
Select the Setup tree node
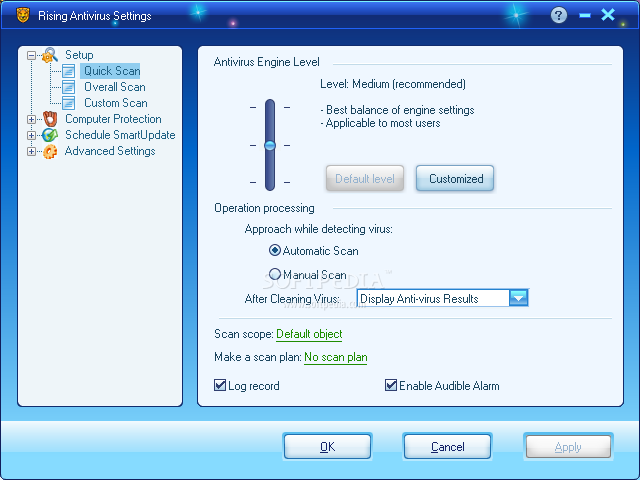(x=79, y=55)
